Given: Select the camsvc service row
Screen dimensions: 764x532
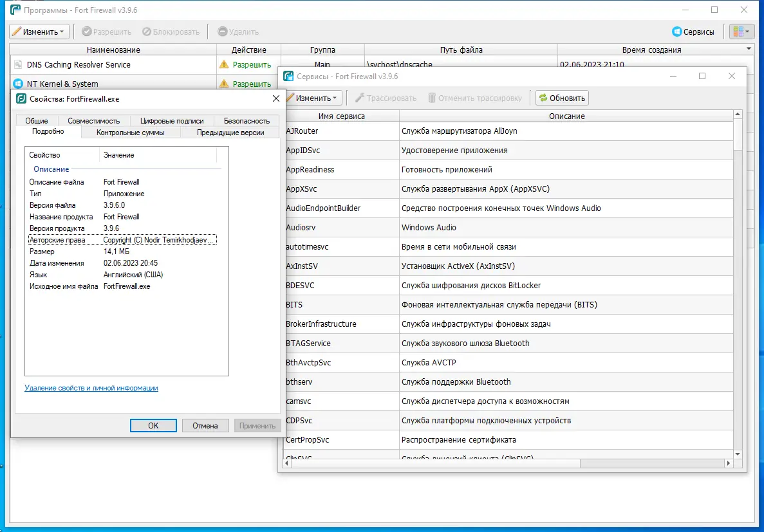Looking at the screenshot, I should click(x=508, y=401).
